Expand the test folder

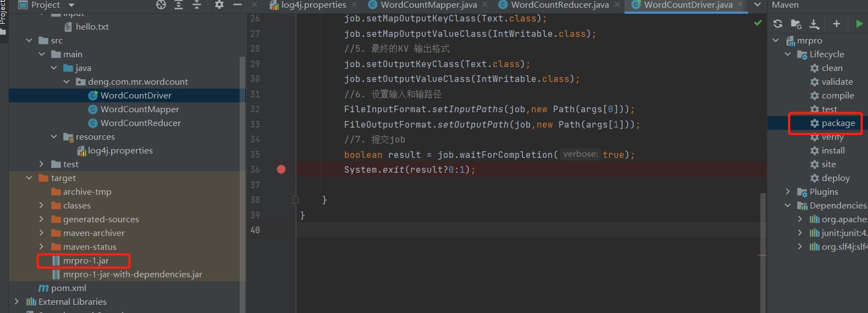click(42, 164)
